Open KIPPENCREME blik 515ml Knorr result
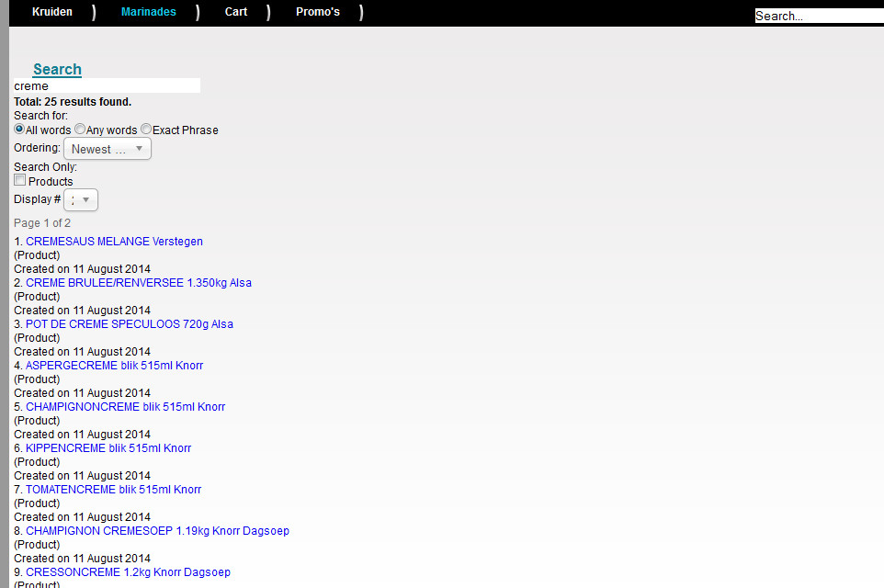884x588 pixels. [x=108, y=448]
